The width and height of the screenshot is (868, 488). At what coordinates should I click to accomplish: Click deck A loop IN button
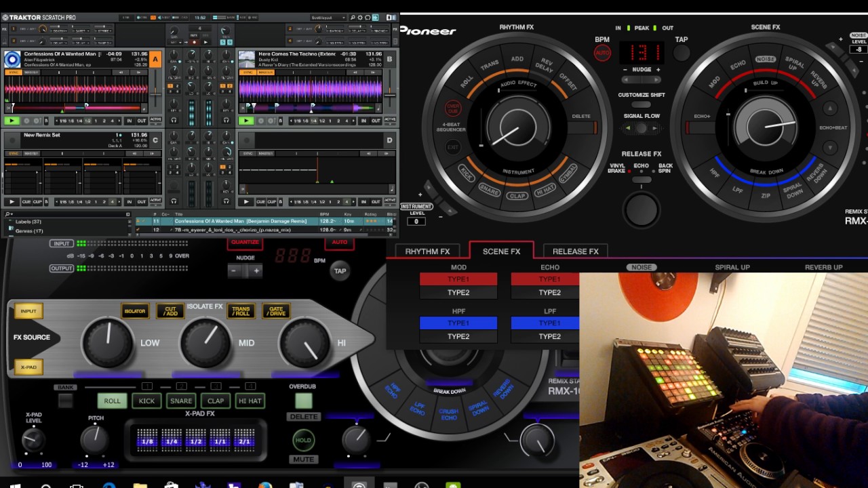(128, 121)
